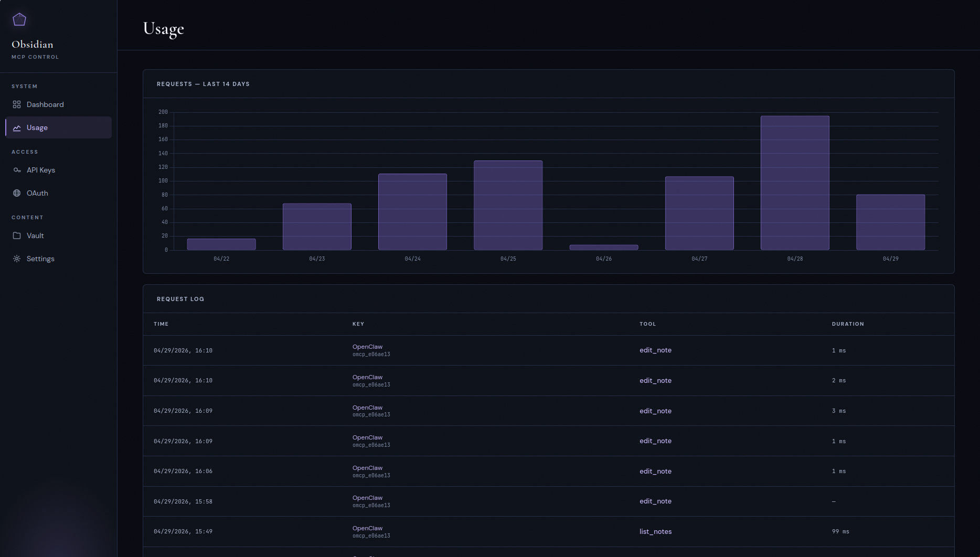Click the "MCP CONTROL" subtitle in the sidebar
The height and width of the screenshot is (557, 980).
[35, 57]
